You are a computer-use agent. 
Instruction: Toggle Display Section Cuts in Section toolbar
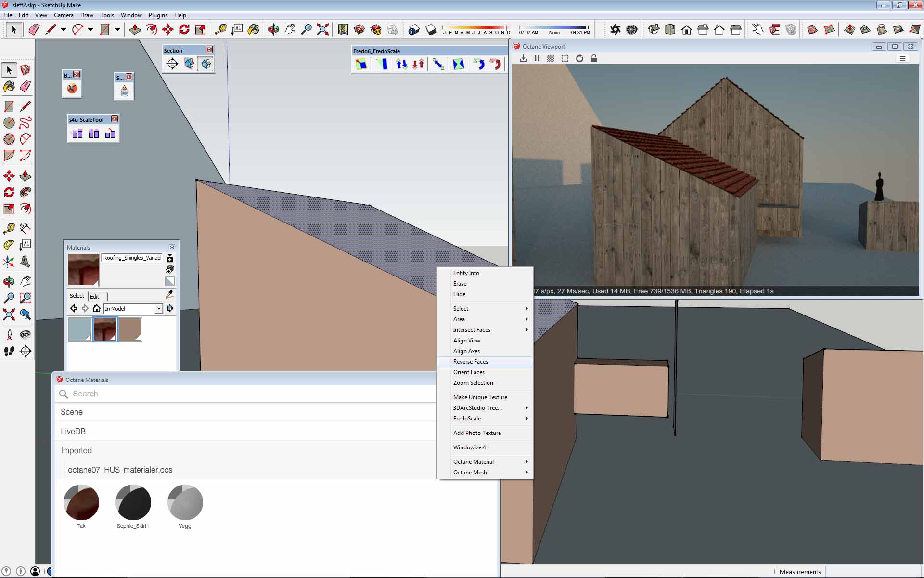tap(206, 64)
